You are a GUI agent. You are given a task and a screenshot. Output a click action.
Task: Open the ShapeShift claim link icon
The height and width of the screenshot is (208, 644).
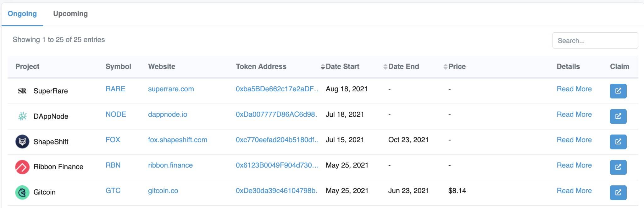[x=618, y=142]
